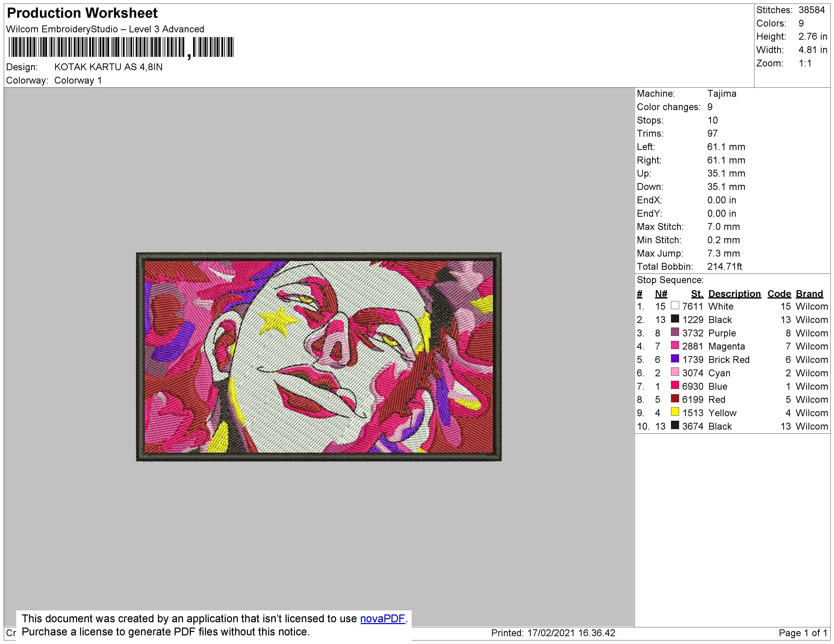Image resolution: width=834 pixels, height=644 pixels.
Task: Select the swatch beside thread 6930
Action: coord(675,386)
